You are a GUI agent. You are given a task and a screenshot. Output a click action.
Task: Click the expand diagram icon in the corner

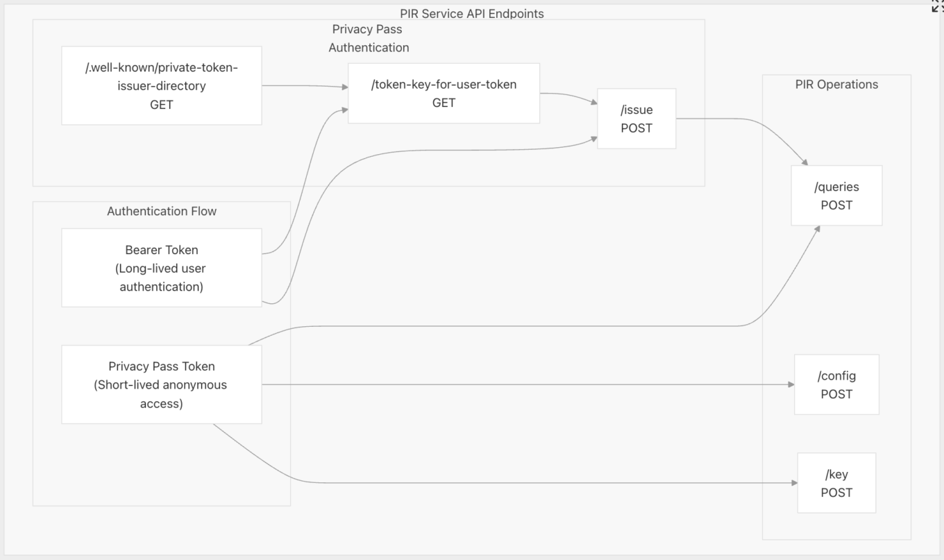938,6
